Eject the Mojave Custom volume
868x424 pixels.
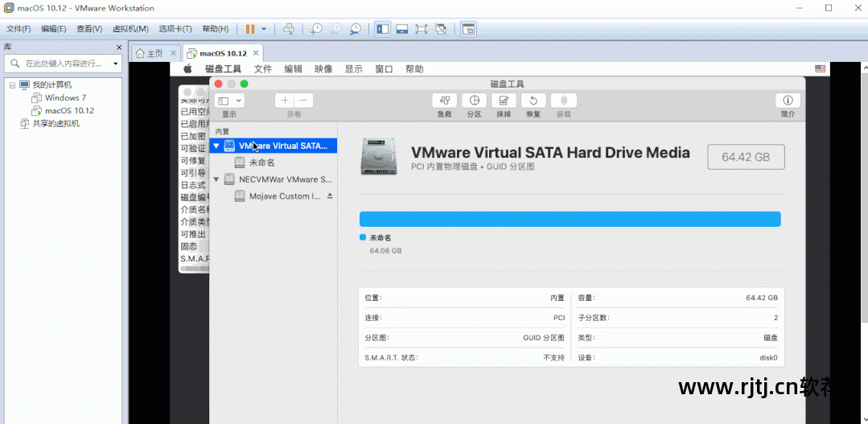point(330,196)
